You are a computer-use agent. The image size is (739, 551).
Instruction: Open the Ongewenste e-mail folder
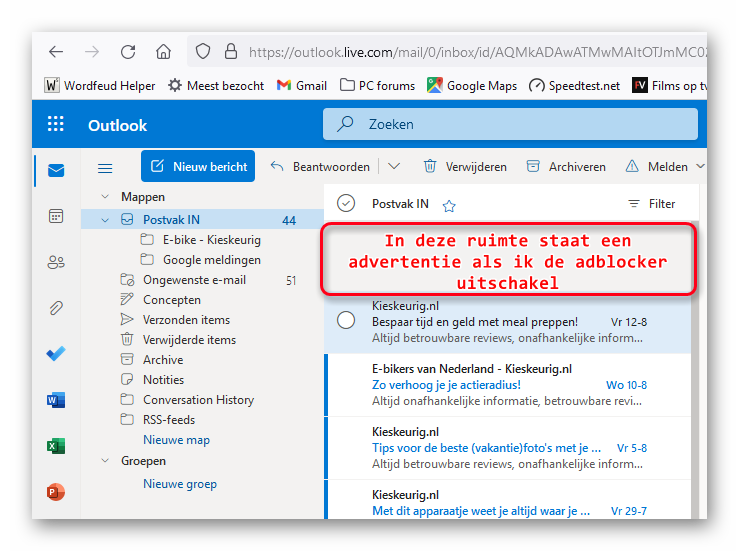(192, 280)
